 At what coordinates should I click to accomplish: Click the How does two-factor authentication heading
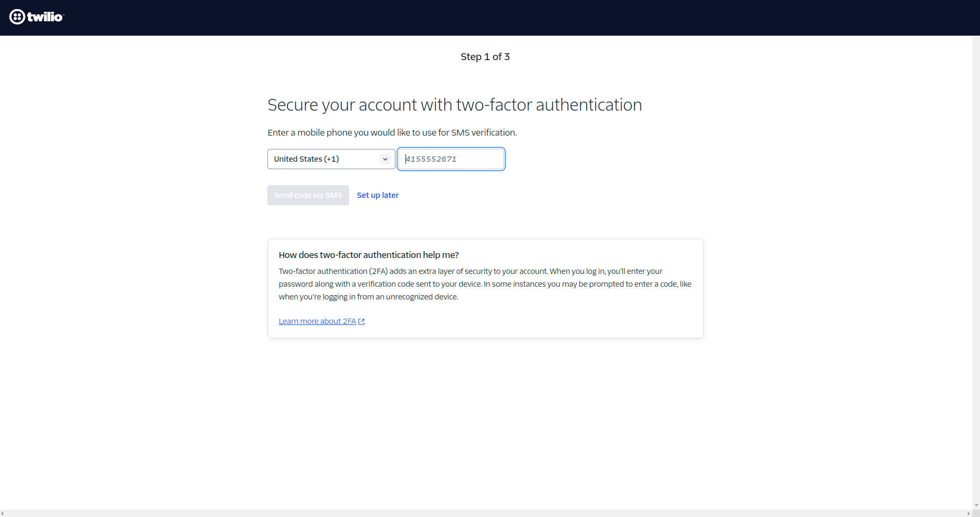tap(368, 255)
